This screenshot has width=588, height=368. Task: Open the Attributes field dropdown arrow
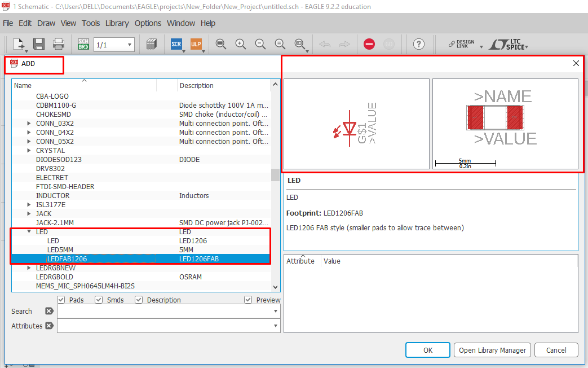point(276,326)
